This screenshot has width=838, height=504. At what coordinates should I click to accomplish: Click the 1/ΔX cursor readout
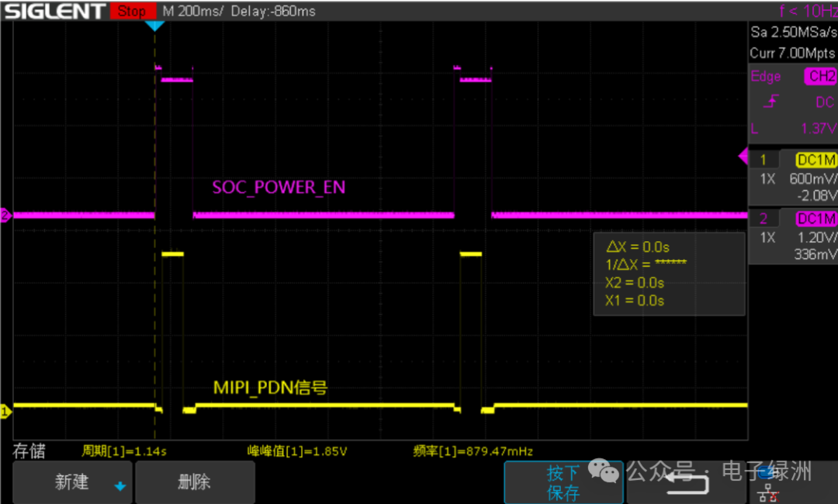click(646, 264)
